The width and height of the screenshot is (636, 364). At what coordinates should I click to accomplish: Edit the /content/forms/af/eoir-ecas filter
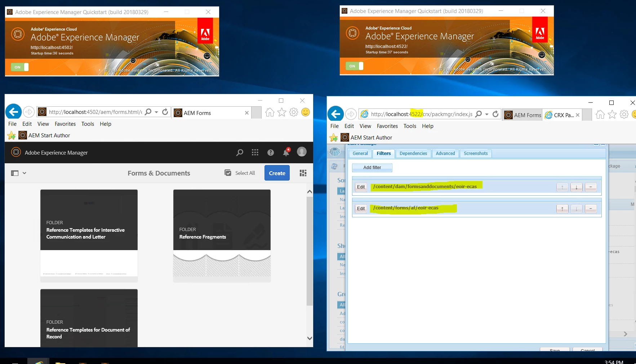(x=361, y=209)
